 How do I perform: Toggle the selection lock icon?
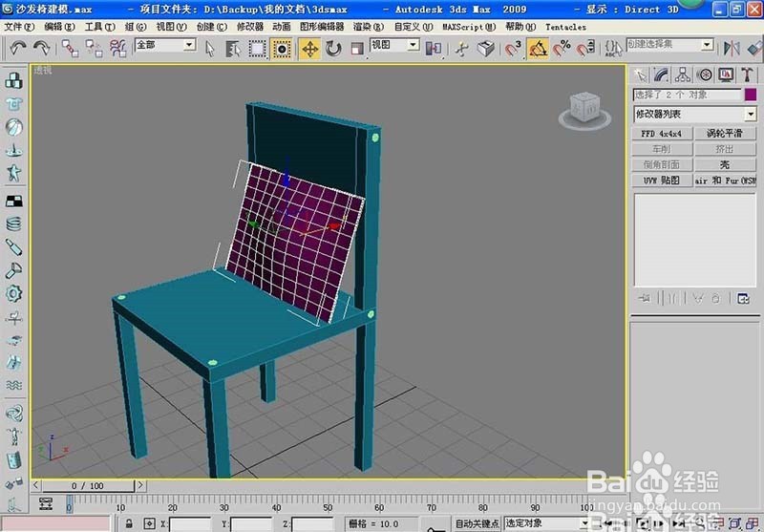(129, 523)
